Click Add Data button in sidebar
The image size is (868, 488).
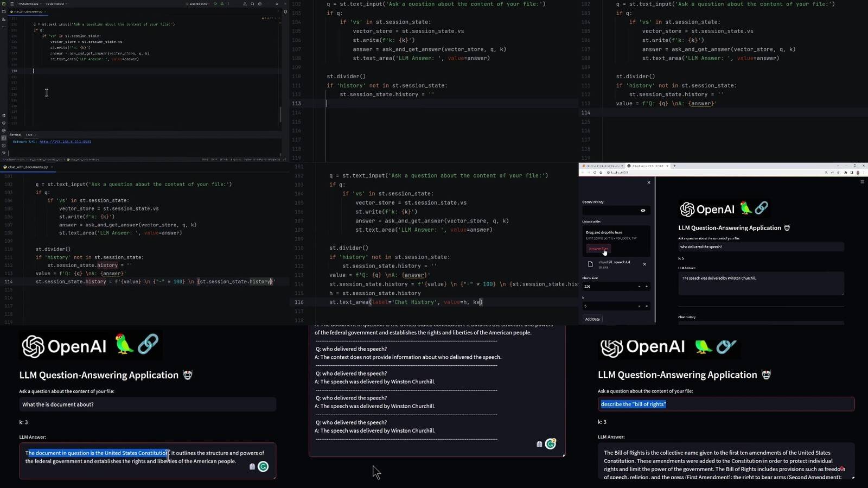point(592,319)
